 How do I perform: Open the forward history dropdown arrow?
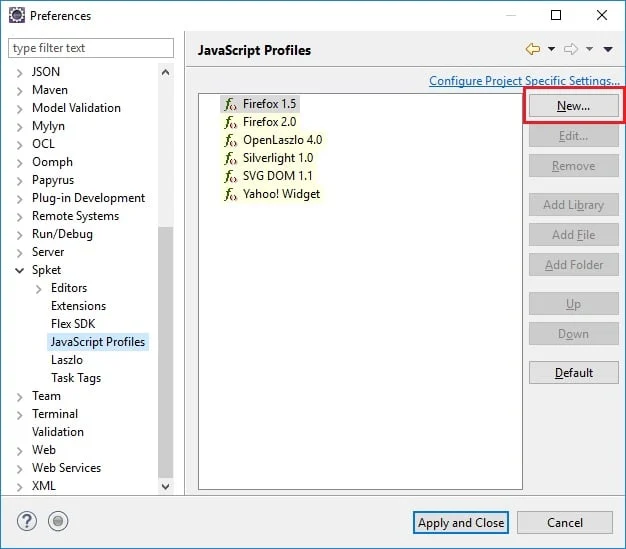[589, 50]
